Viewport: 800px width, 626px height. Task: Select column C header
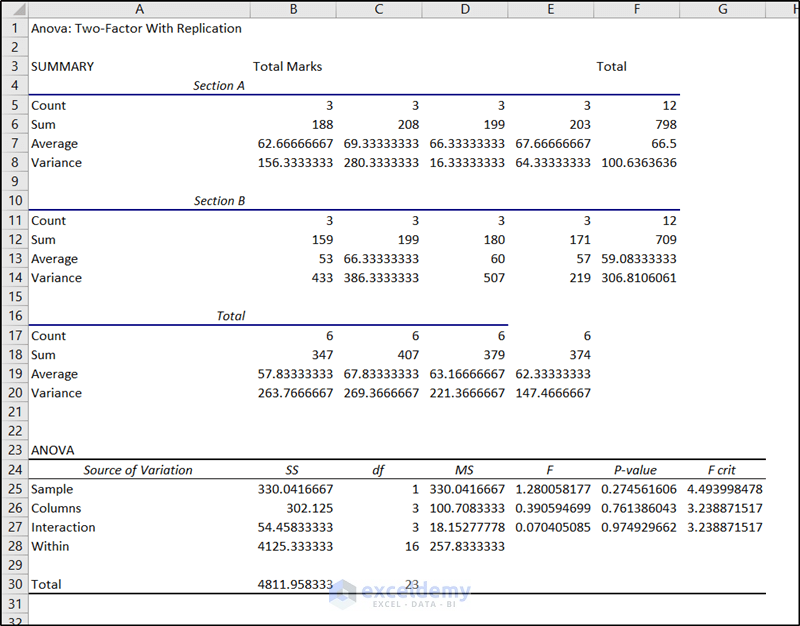pyautogui.click(x=379, y=9)
